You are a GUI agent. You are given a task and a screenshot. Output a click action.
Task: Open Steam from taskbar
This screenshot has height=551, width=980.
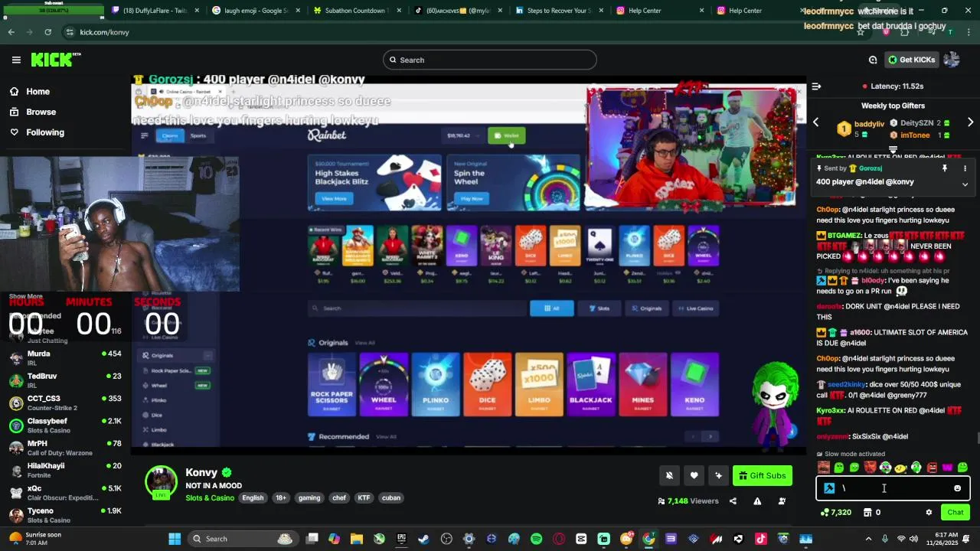[423, 539]
